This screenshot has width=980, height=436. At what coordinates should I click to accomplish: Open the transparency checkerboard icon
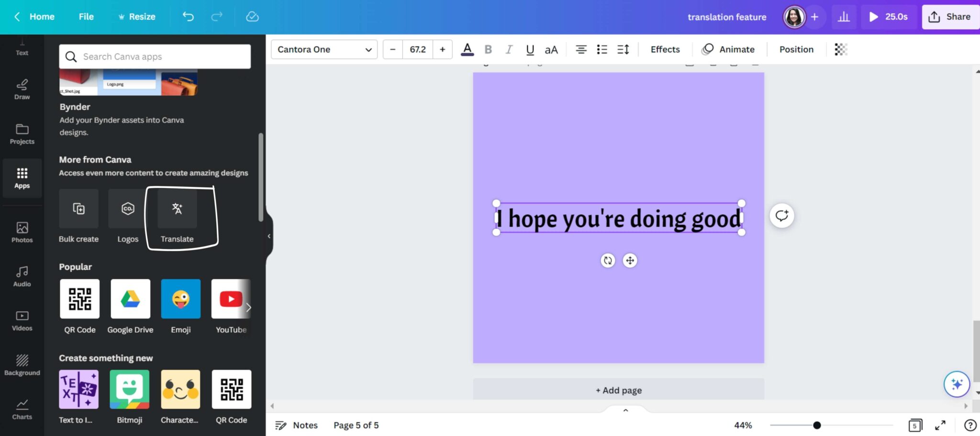tap(841, 49)
